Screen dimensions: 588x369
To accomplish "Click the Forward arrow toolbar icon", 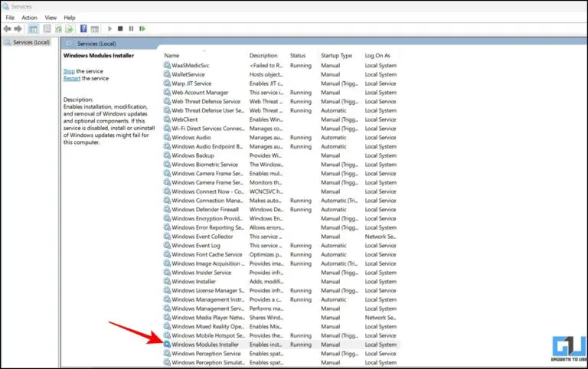I will point(18,28).
